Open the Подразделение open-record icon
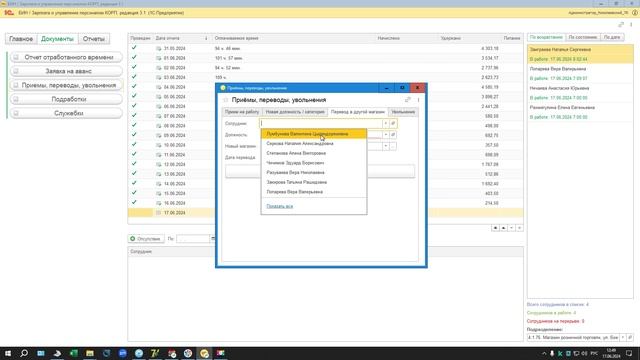The width and height of the screenshot is (640, 360). [630, 338]
